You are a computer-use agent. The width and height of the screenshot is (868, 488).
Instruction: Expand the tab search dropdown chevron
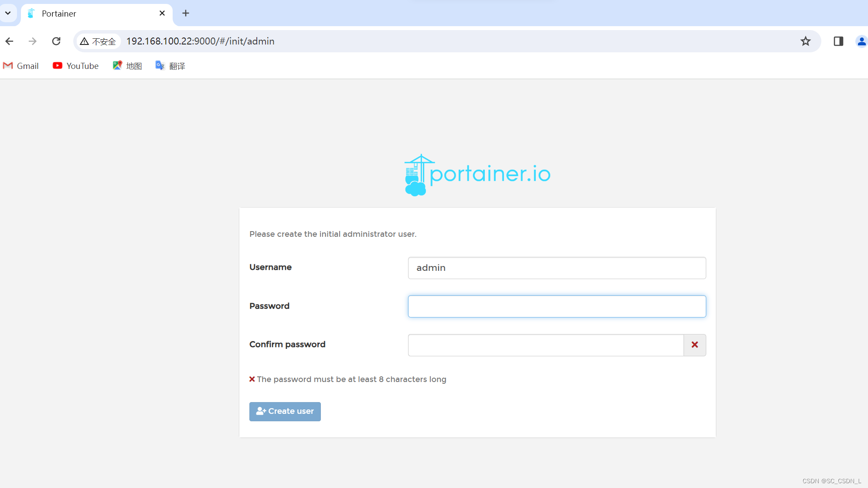[x=8, y=13]
